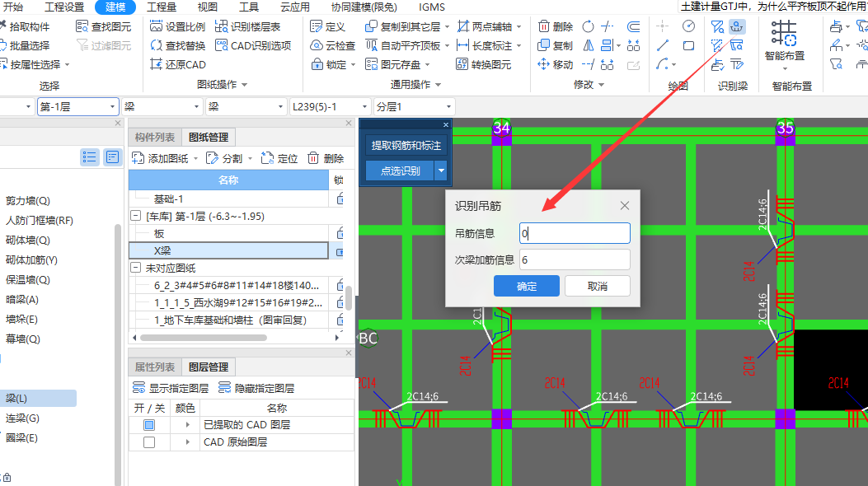Viewport: 868px width, 486px height.
Task: Click detail view icon in left panel
Action: point(112,157)
